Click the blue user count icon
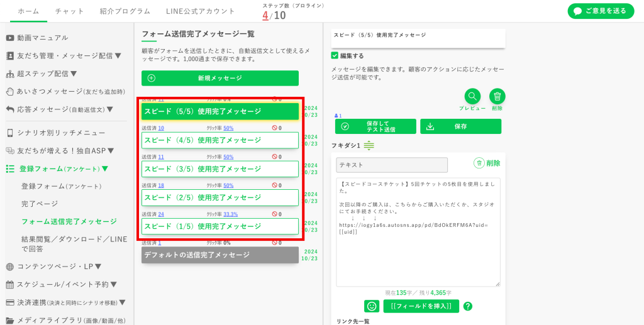The image size is (644, 325). [337, 116]
